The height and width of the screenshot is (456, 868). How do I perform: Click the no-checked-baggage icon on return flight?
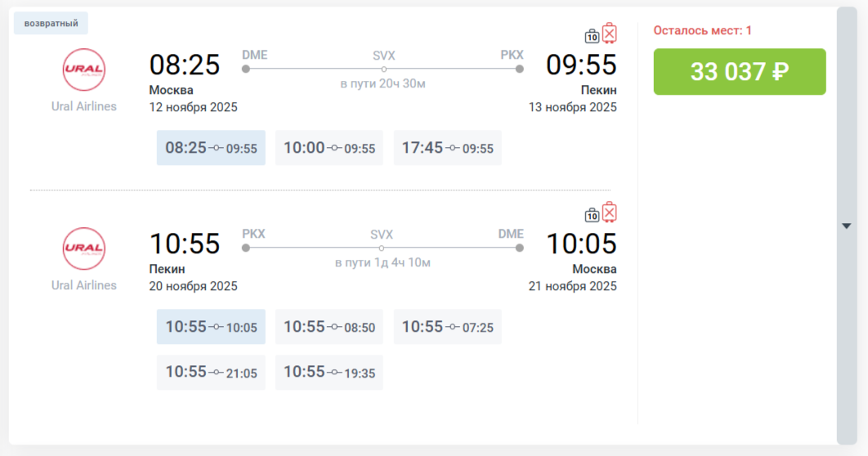(610, 212)
